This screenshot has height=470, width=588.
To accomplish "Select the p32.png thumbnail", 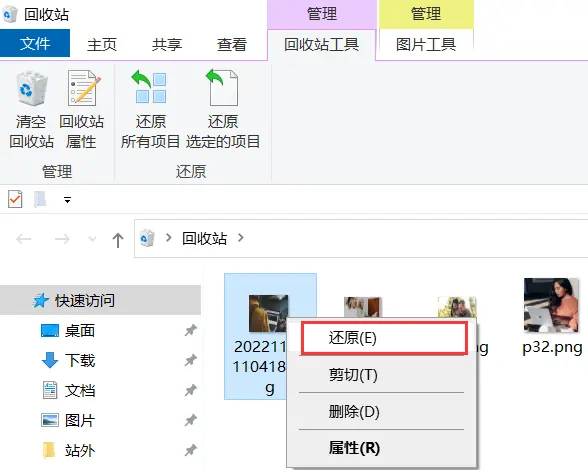I will pyautogui.click(x=551, y=305).
